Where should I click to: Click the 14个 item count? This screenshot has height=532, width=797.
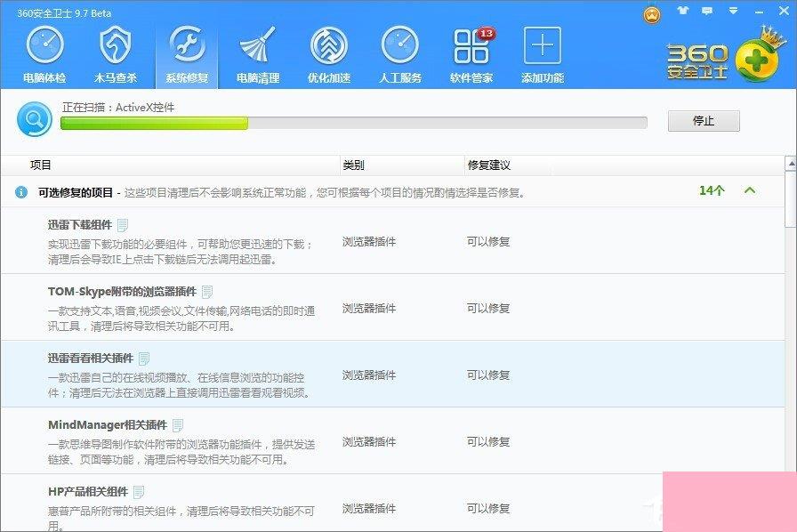[x=711, y=190]
